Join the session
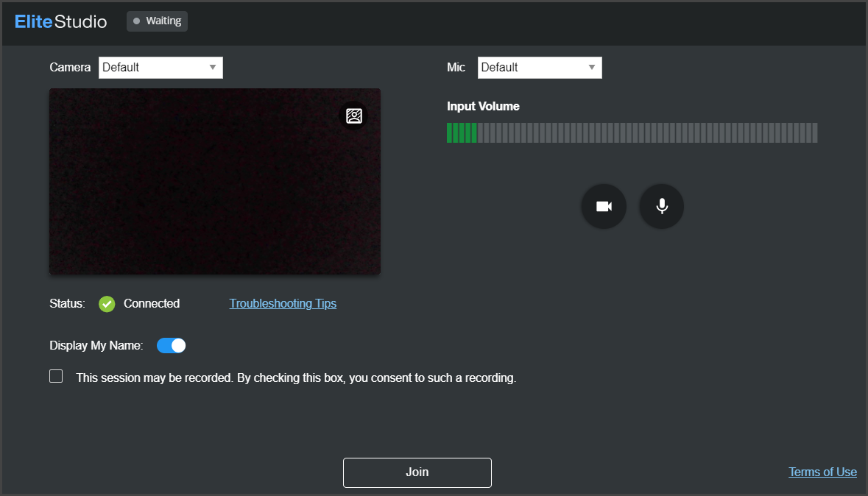This screenshot has height=496, width=868. click(x=417, y=472)
